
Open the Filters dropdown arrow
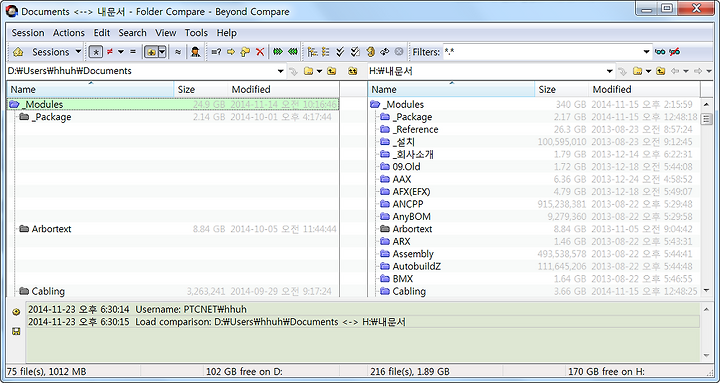[x=647, y=52]
